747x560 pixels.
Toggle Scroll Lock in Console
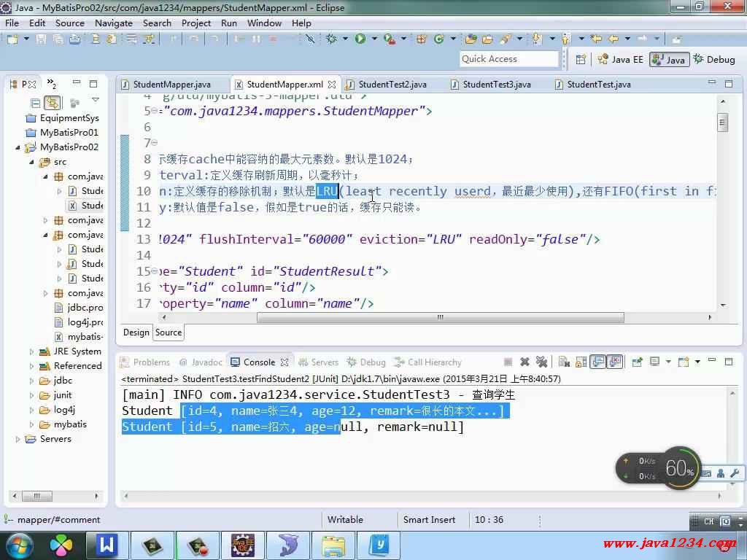(x=581, y=362)
